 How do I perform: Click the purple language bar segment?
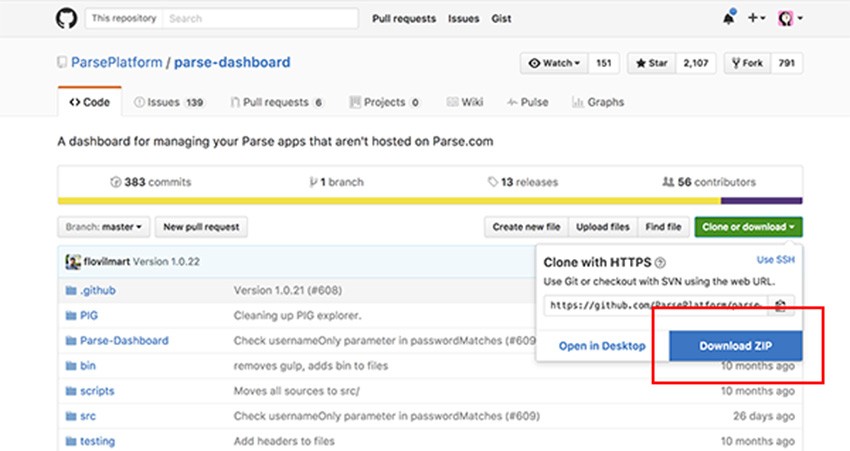762,201
